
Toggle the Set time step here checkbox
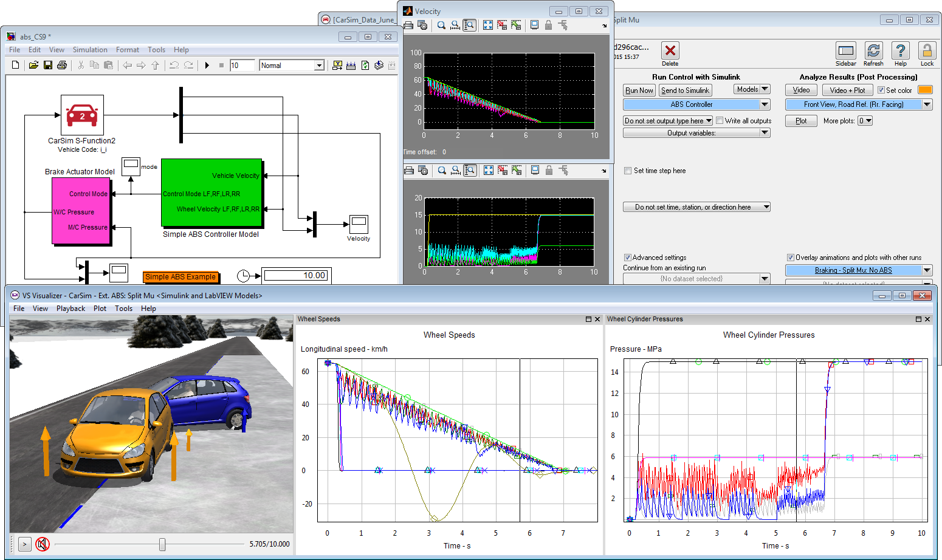(x=628, y=171)
